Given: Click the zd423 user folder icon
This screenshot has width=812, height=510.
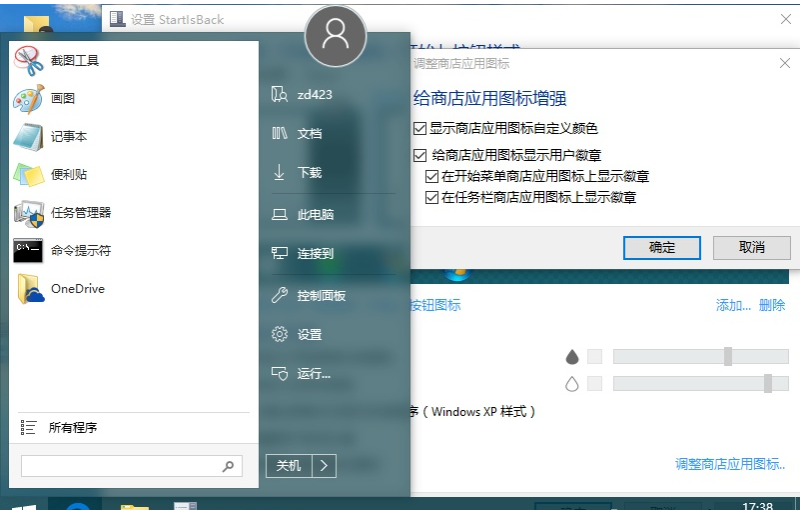Looking at the screenshot, I should coord(279,94).
